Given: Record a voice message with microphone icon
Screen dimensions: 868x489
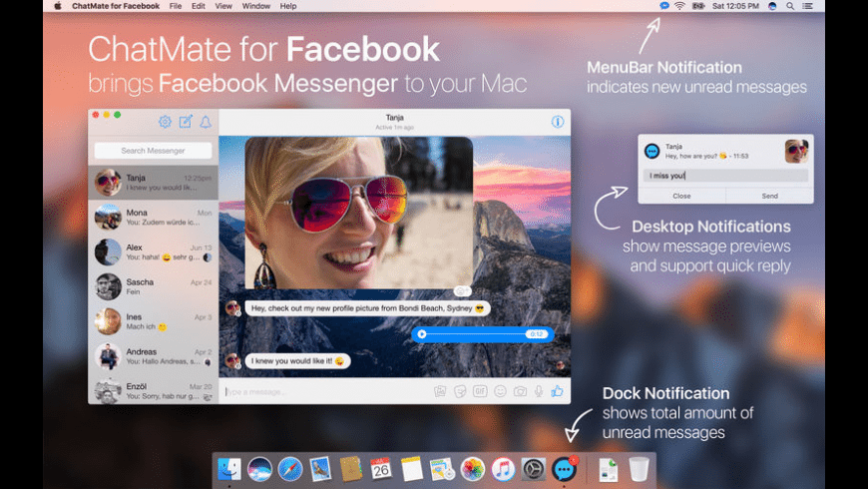Looking at the screenshot, I should click(x=539, y=391).
